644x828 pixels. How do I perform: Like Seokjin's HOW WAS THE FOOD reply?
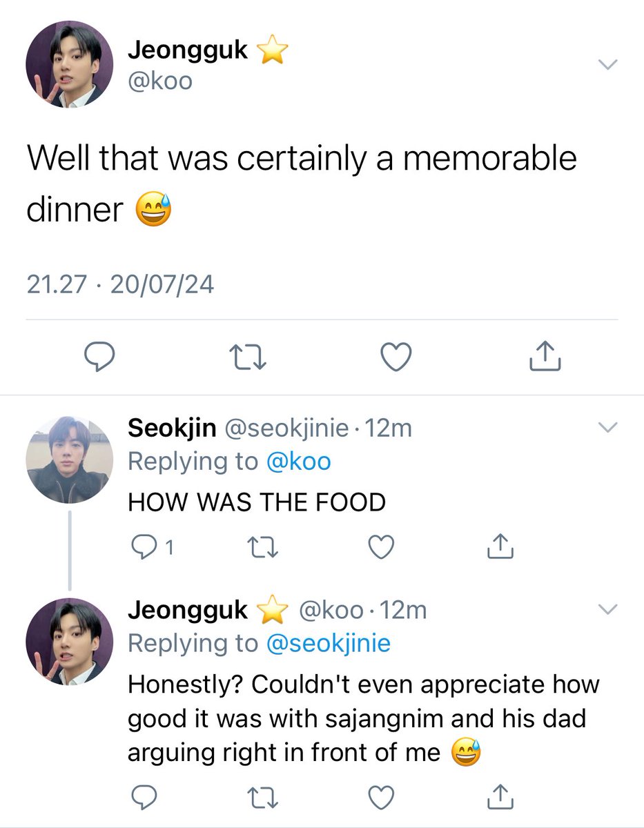(x=380, y=547)
